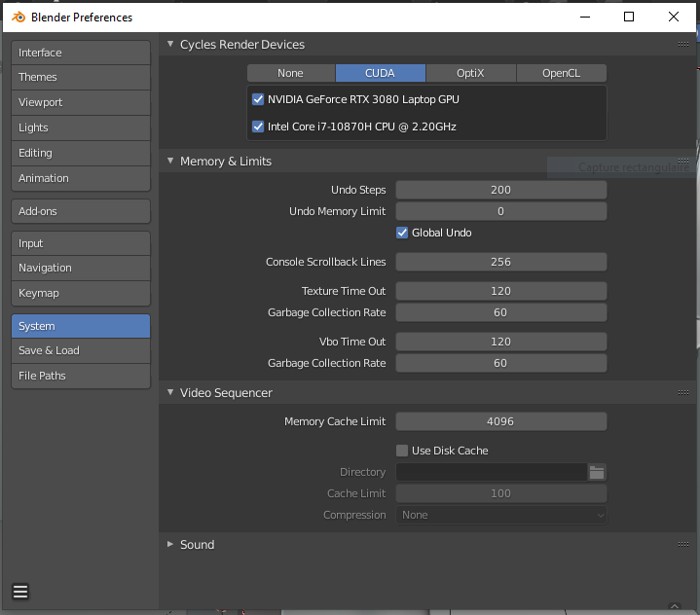Click the Vbo Time Out field
This screenshot has height=615, width=700.
tap(500, 342)
